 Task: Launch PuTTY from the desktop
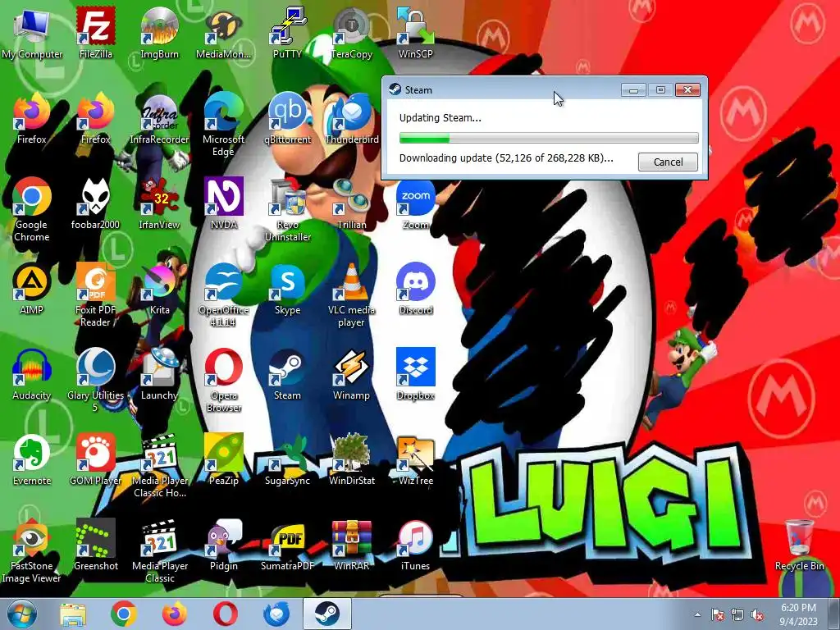coord(287,32)
